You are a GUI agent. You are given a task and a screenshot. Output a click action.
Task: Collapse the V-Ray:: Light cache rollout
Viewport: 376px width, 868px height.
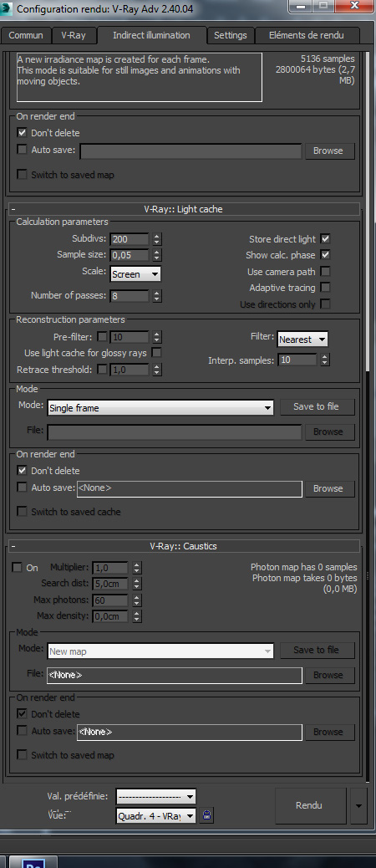[x=185, y=209]
